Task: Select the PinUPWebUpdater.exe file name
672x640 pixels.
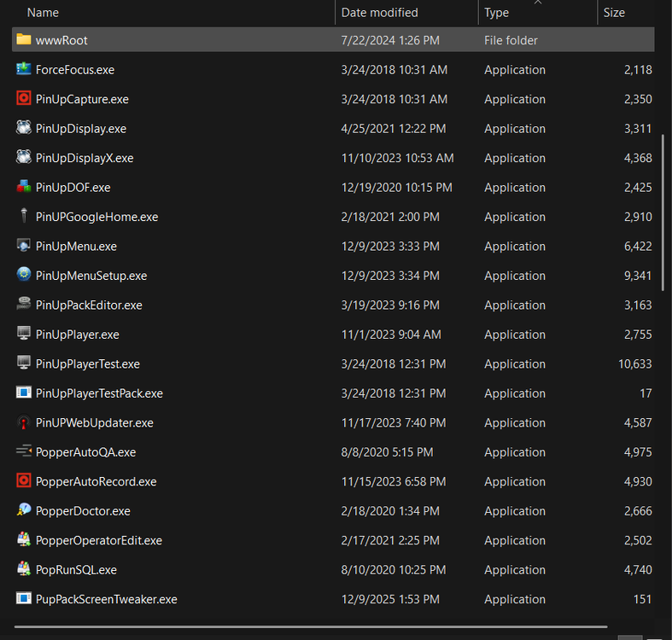Action: [95, 422]
